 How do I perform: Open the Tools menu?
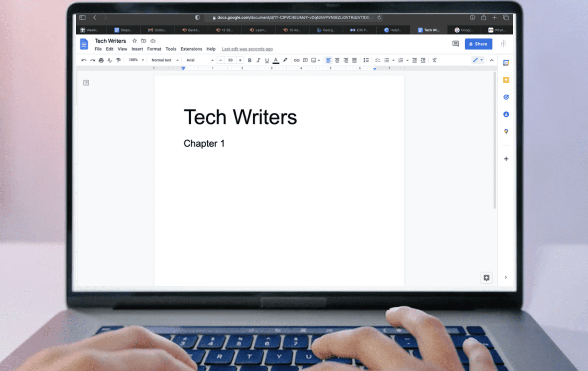(171, 49)
